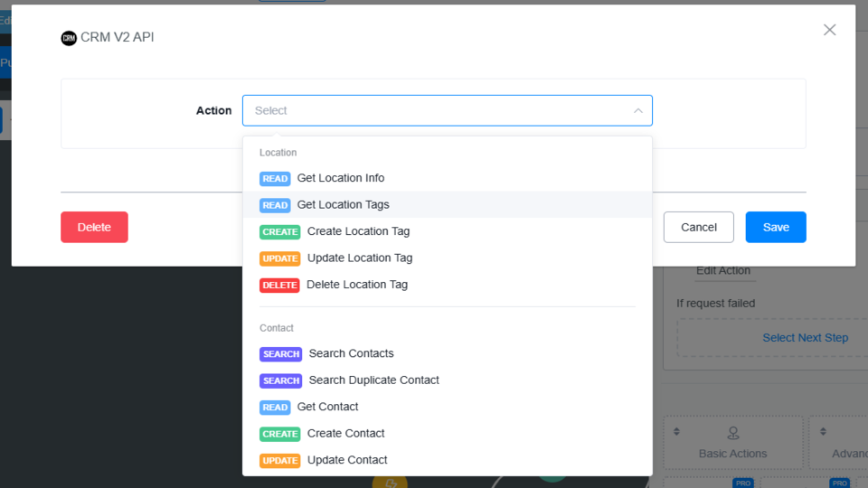
Task: Click the Location group header text
Action: [278, 153]
